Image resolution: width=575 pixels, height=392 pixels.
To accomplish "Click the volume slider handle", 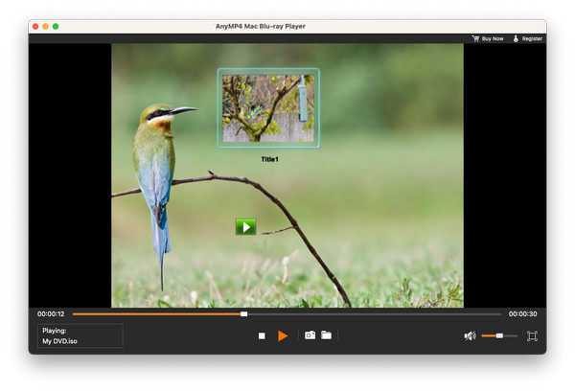I will point(499,335).
